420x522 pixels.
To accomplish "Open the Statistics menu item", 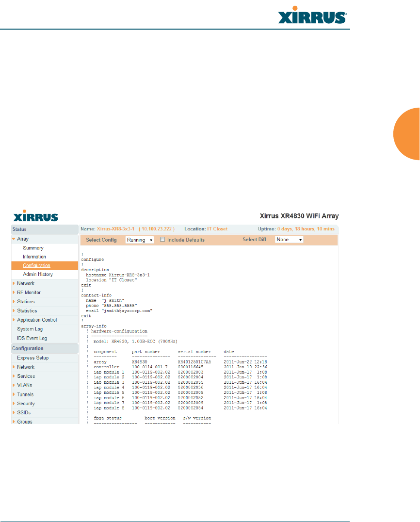I will click(x=27, y=310).
